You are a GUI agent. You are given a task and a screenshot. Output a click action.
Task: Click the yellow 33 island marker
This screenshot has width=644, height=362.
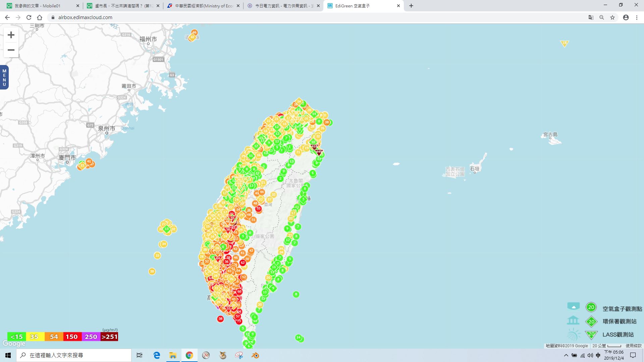coord(157,255)
